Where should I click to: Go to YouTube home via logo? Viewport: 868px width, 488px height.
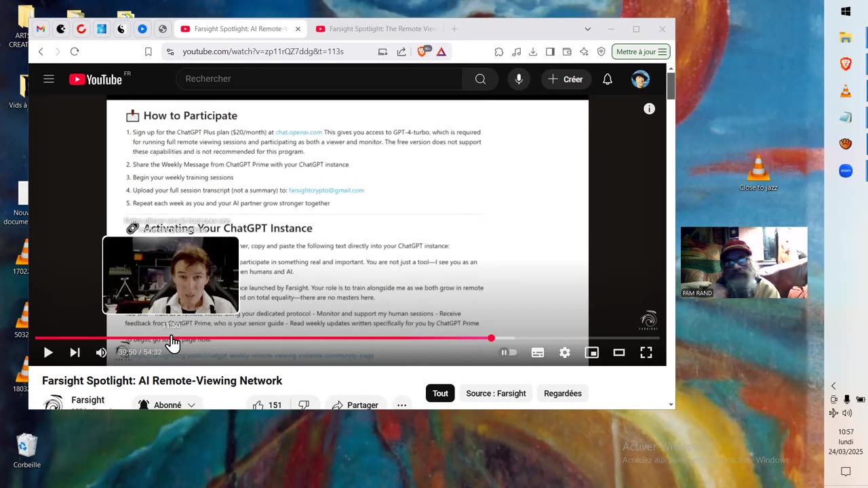(x=96, y=79)
